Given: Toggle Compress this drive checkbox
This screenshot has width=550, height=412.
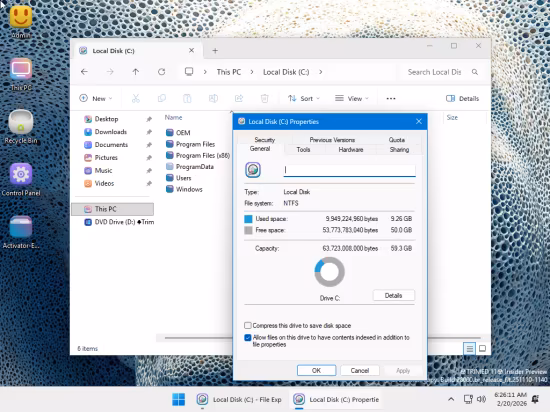Looking at the screenshot, I should pos(248,325).
